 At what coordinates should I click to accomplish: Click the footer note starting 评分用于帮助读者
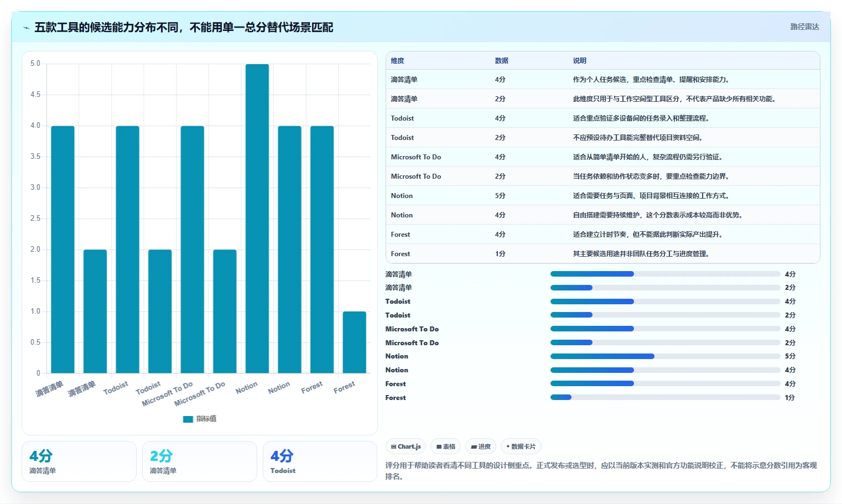(601, 471)
